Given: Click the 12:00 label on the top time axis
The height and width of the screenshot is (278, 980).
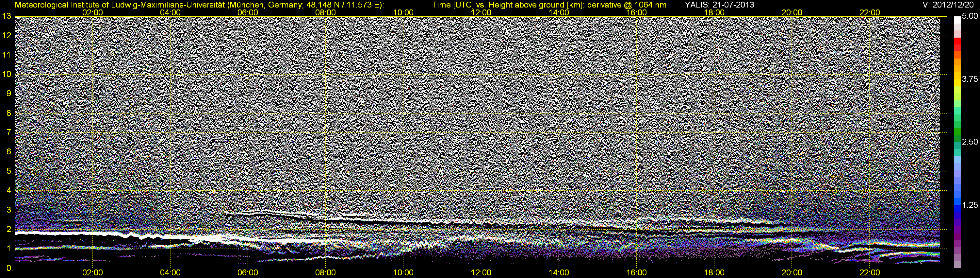Looking at the screenshot, I should coord(481,12).
